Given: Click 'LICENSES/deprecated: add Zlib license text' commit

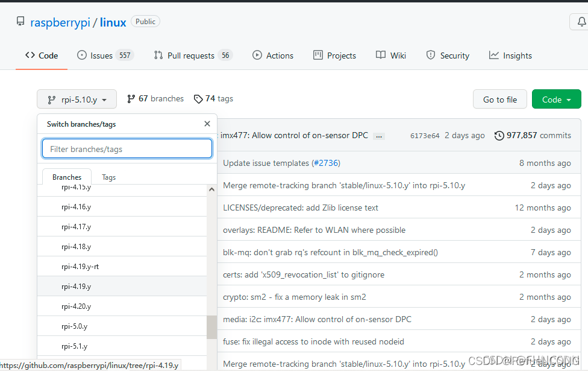Looking at the screenshot, I should [x=301, y=208].
